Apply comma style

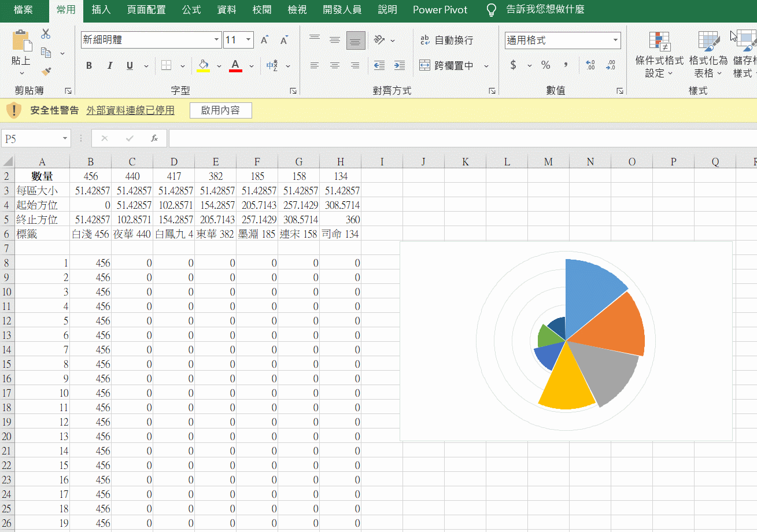pos(566,65)
